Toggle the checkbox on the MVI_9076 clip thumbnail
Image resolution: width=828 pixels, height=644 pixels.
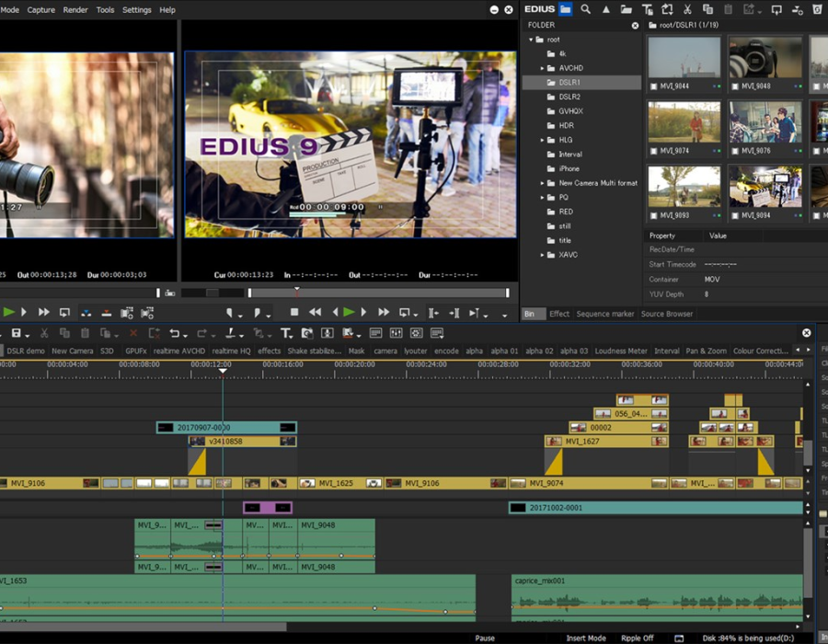[735, 151]
